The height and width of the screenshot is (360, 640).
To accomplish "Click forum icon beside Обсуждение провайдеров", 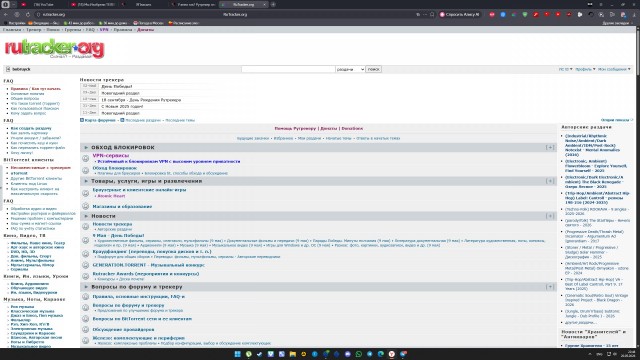I will (x=85, y=329).
